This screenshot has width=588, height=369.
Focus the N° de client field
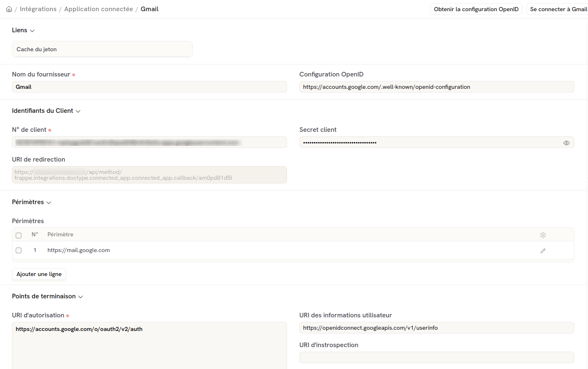(149, 142)
